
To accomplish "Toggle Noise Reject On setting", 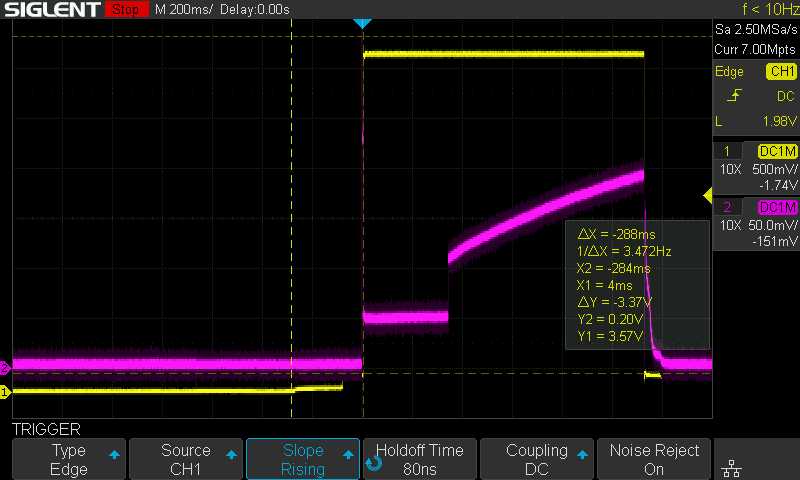I will click(654, 460).
